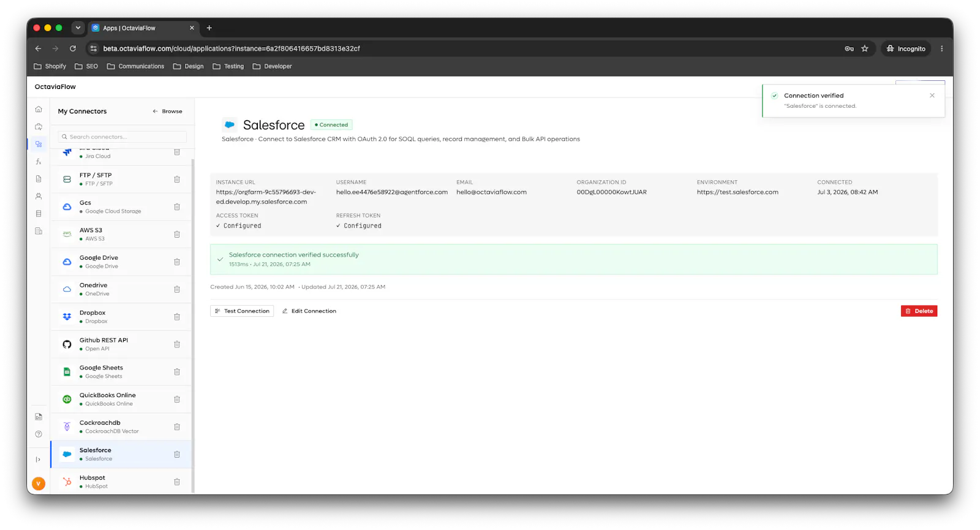The image size is (980, 530).
Task: Open the Chrome three-dot menu
Action: coord(942,48)
